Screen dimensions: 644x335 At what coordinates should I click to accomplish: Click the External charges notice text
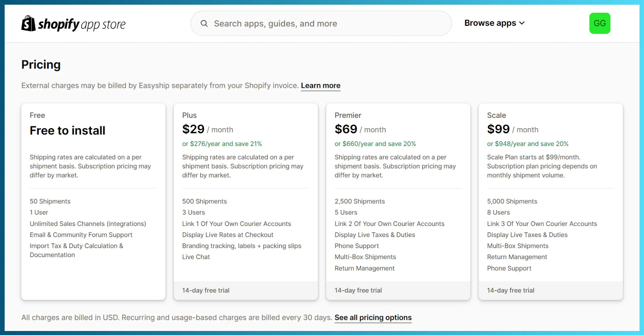click(160, 86)
